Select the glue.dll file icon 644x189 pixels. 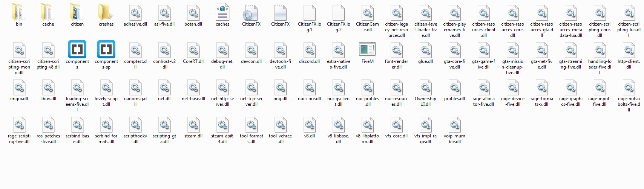tap(426, 50)
